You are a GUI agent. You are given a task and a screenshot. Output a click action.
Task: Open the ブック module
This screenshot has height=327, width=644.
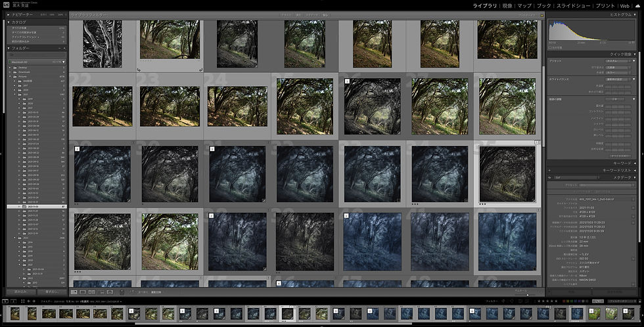tap(544, 6)
